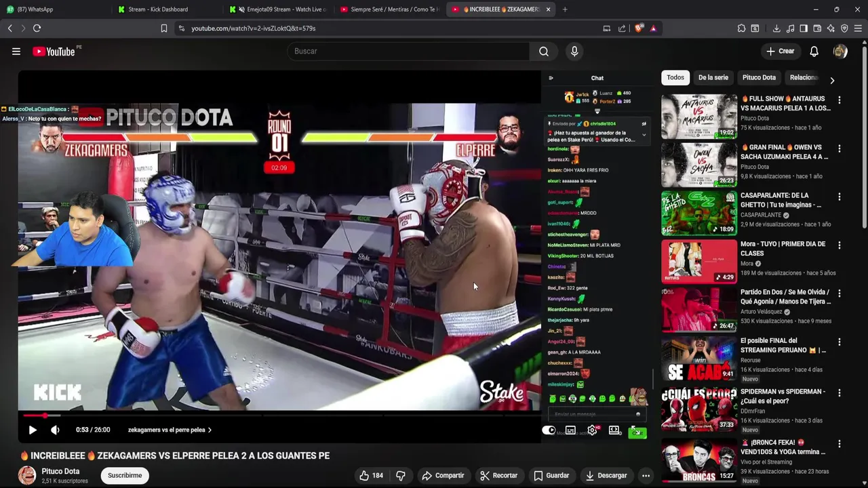The width and height of the screenshot is (868, 488).
Task: Toggle subtitles on the player
Action: (570, 430)
